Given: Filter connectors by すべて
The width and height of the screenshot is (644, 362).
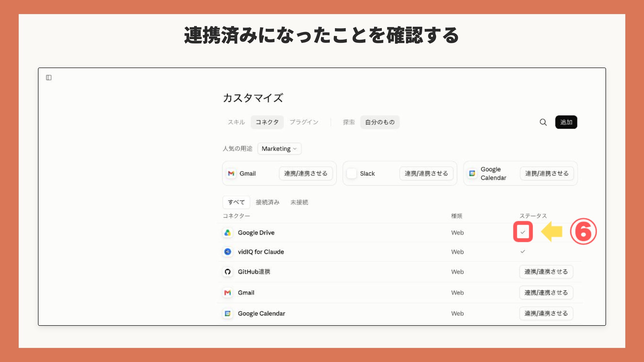Looking at the screenshot, I should click(x=236, y=202).
